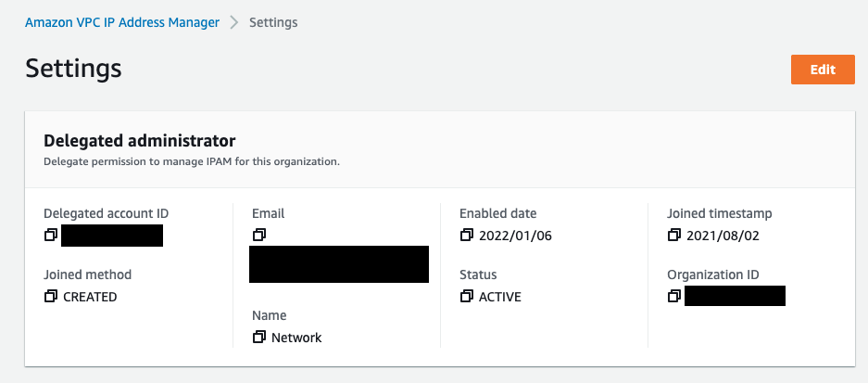Click the Settings page title
Screen dimensions: 868x383
(73, 69)
